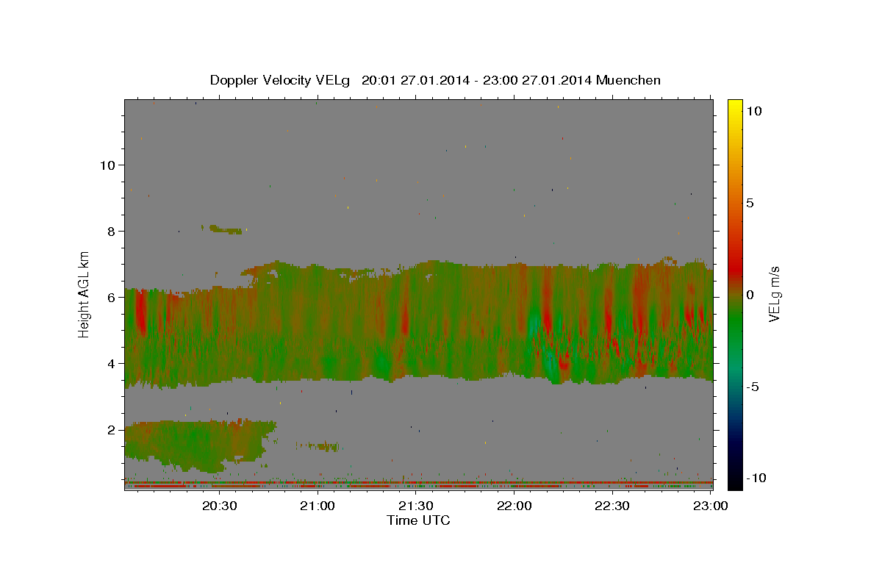
Task: Click the height tick label 6
Action: [x=111, y=297]
